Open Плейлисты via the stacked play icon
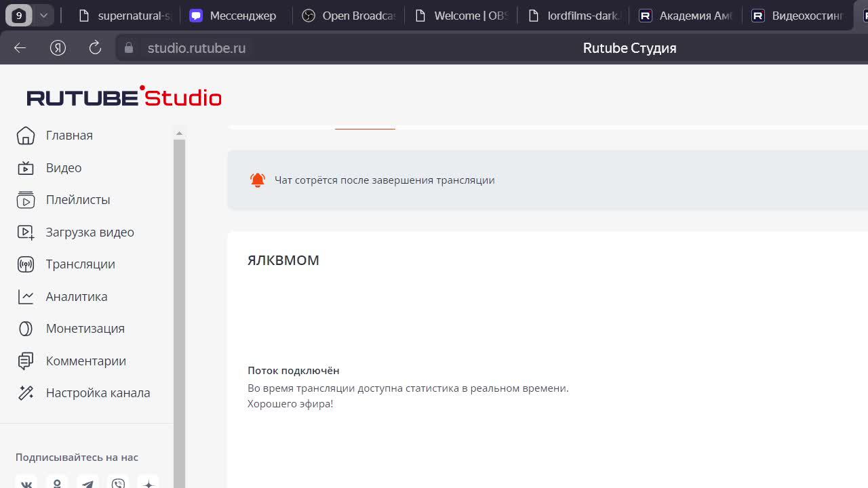 point(25,200)
